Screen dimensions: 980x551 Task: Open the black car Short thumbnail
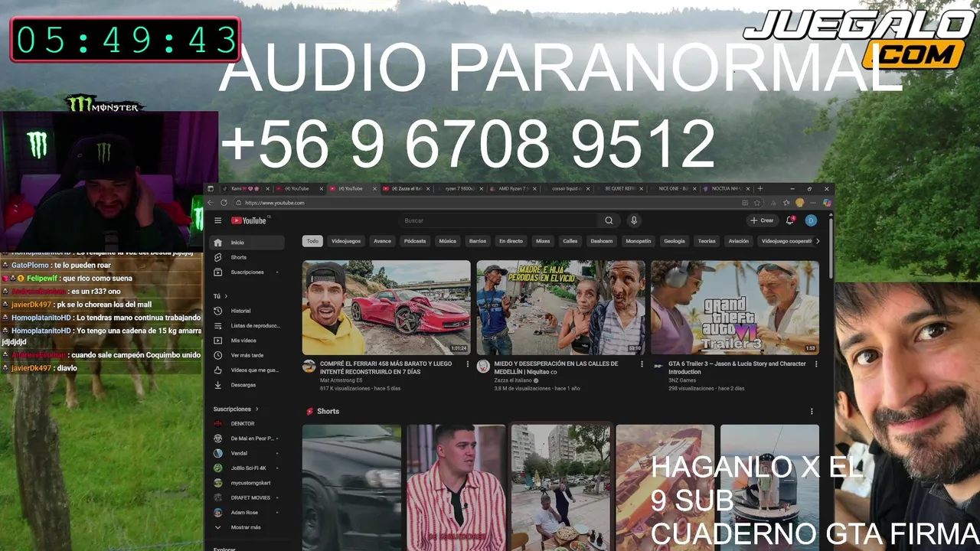[351, 487]
